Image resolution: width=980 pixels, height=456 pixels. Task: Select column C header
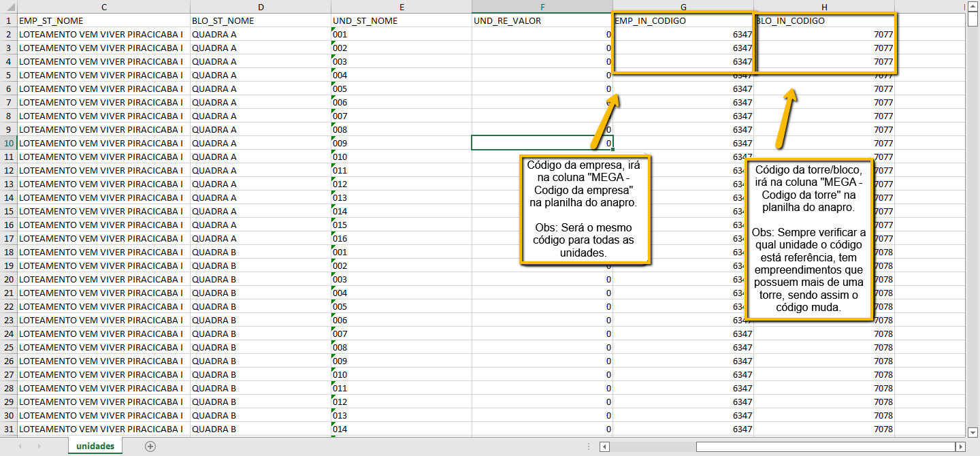point(103,7)
